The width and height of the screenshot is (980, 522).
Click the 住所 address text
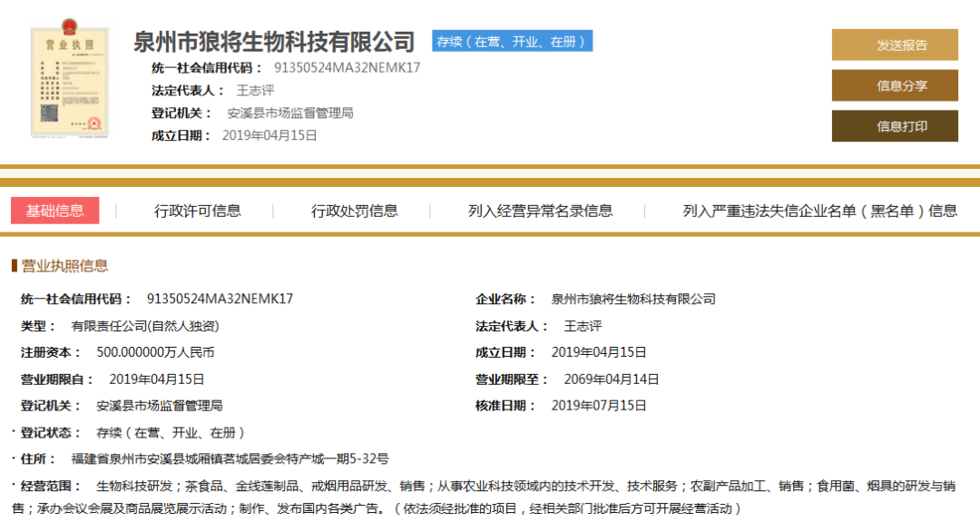pos(230,459)
